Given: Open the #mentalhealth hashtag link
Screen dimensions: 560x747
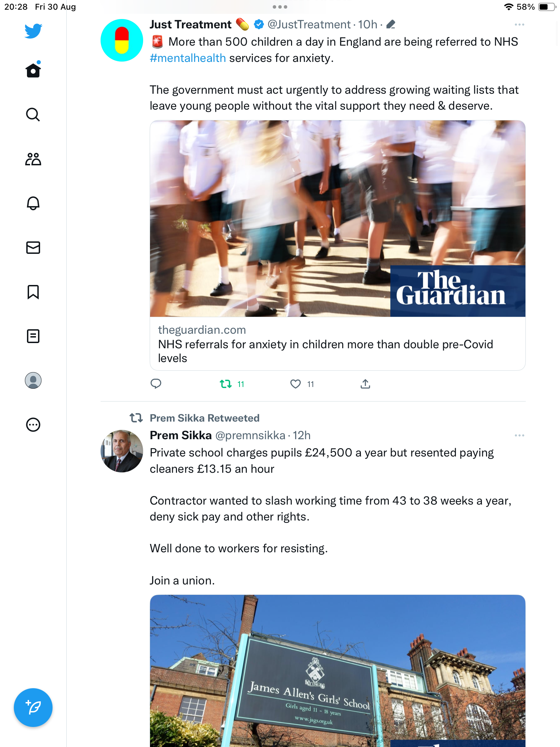Looking at the screenshot, I should point(188,58).
